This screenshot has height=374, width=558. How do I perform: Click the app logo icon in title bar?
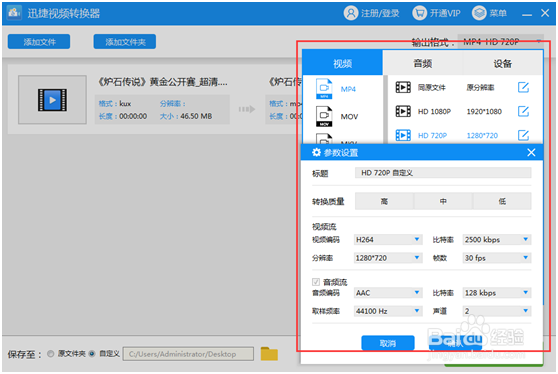click(14, 13)
